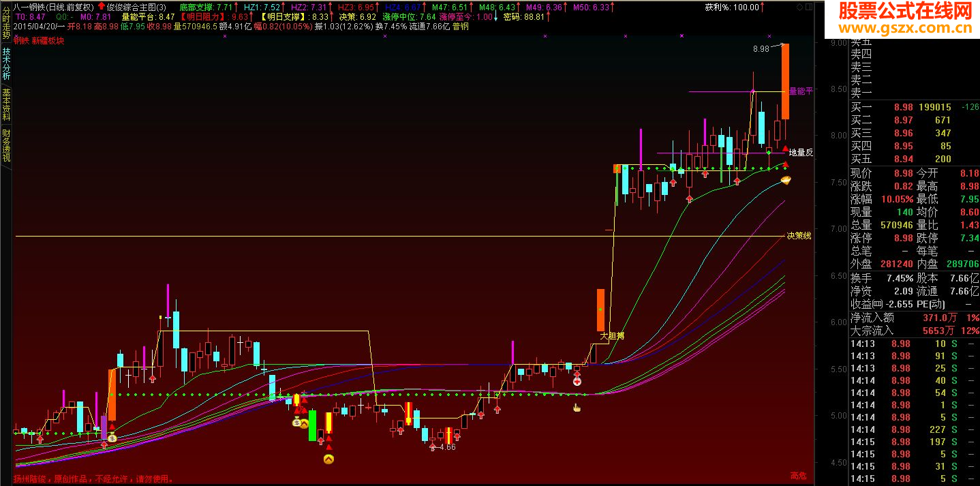The image size is (980, 486).
Task: Click the 获利%: 100.00 value
Action: (732, 7)
